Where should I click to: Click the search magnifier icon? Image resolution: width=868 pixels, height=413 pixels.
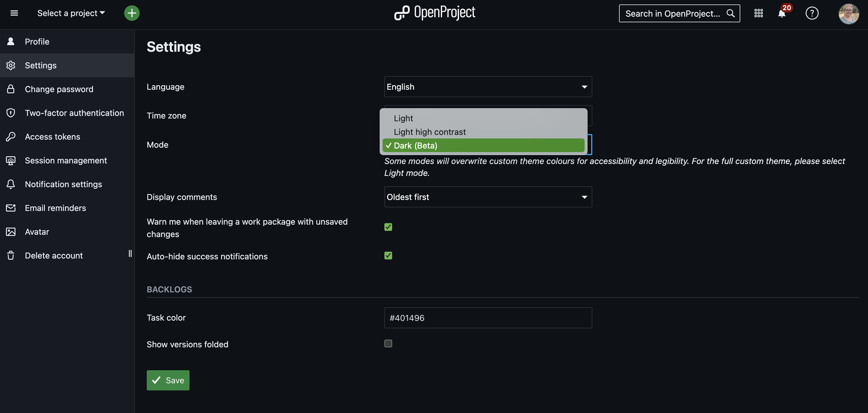[x=730, y=13]
